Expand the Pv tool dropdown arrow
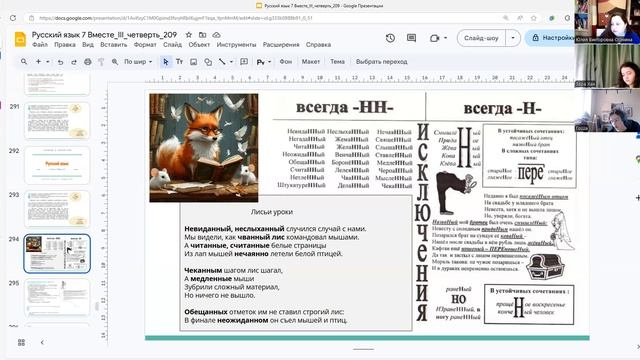 [269, 62]
